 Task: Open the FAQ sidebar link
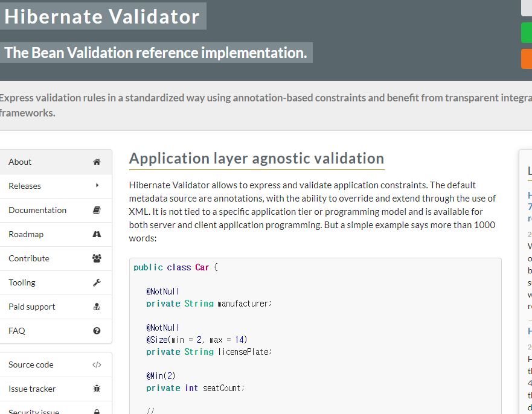click(56, 331)
